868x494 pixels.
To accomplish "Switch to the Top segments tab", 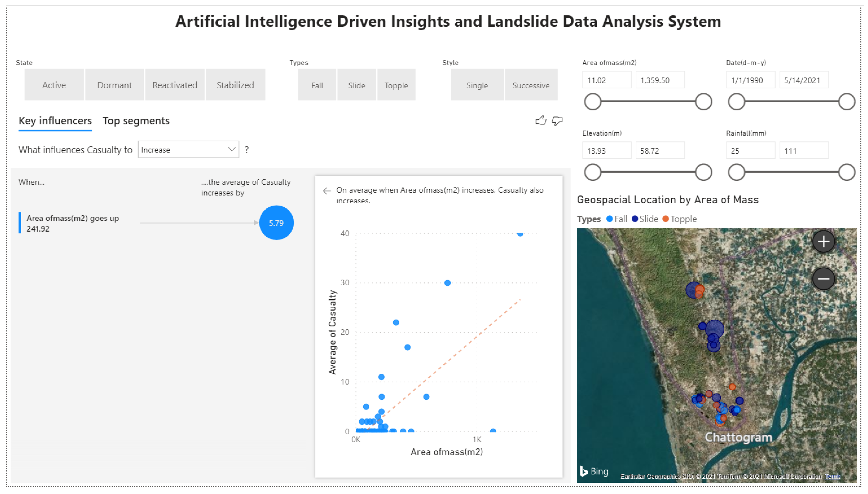I will pyautogui.click(x=136, y=121).
